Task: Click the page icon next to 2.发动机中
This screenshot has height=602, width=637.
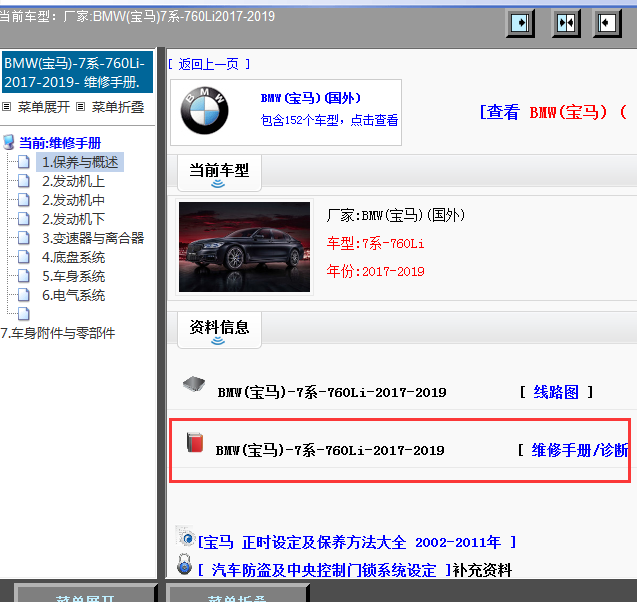Action: pos(24,200)
